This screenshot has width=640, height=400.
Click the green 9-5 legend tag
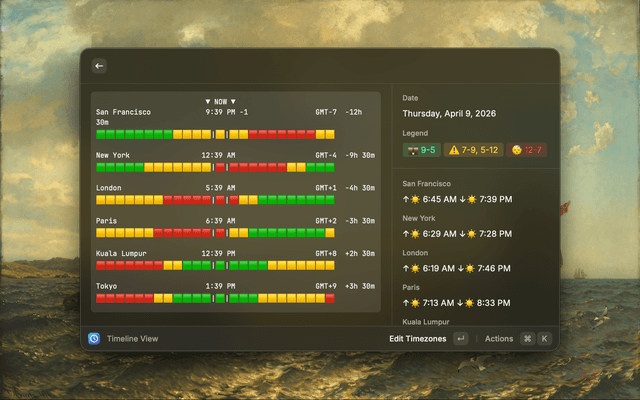pyautogui.click(x=420, y=150)
